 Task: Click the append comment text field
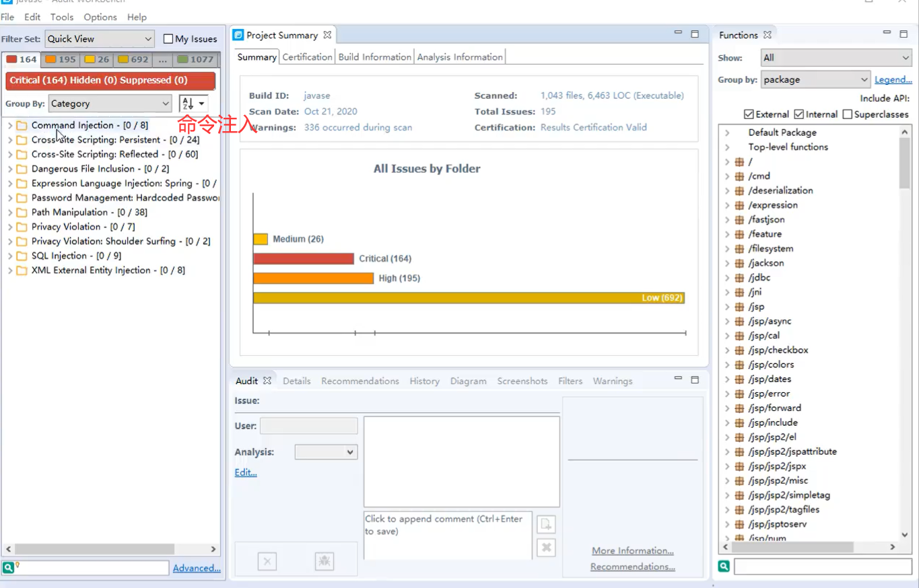[448, 536]
